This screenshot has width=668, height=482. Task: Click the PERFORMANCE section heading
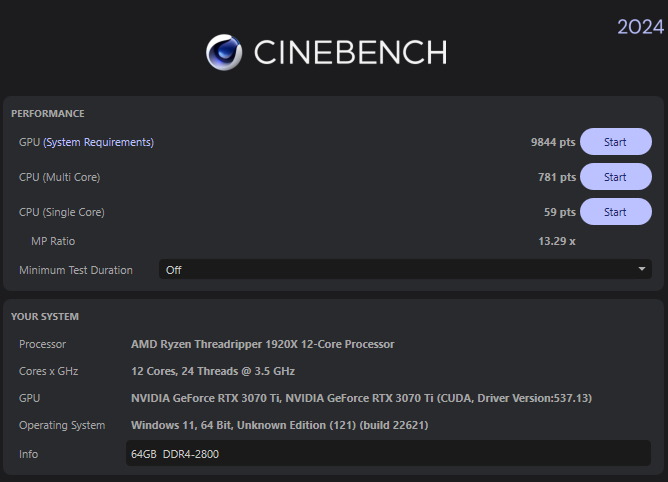pos(48,114)
